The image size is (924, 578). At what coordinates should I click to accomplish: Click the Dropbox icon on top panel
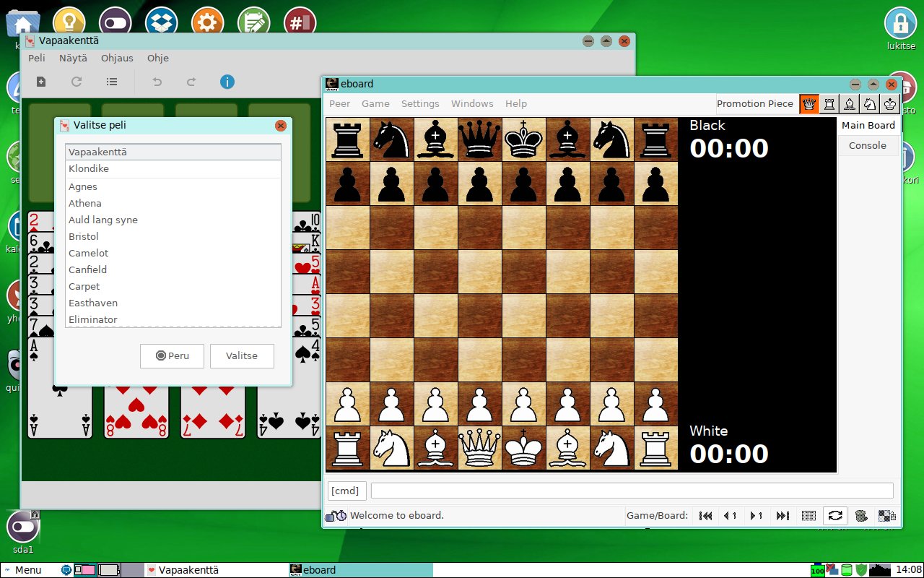[x=161, y=22]
